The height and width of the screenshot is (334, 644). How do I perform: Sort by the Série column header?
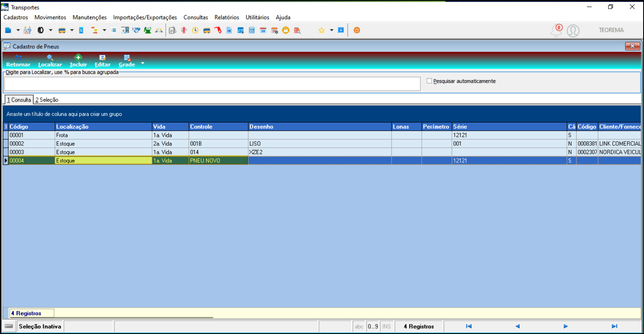(509, 126)
